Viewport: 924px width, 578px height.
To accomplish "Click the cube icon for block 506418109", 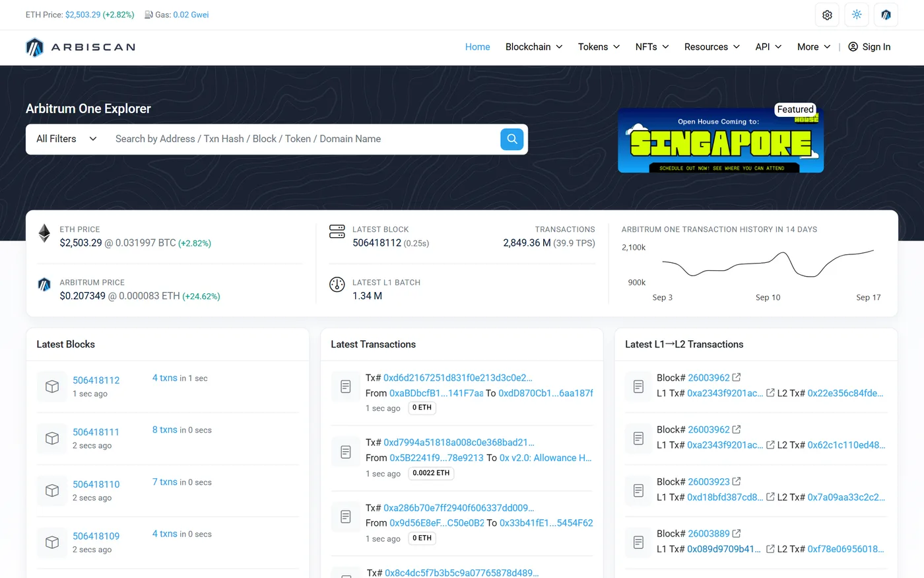I will [x=52, y=542].
